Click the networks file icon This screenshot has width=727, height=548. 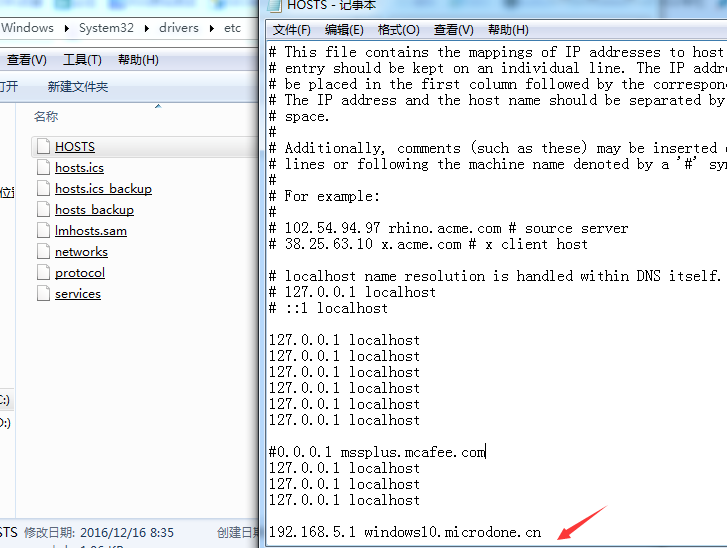[x=42, y=252]
